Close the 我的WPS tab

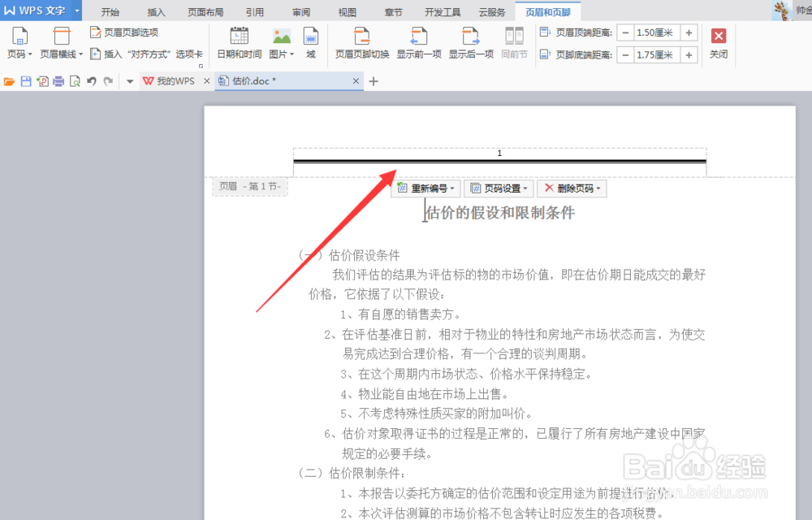(206, 81)
